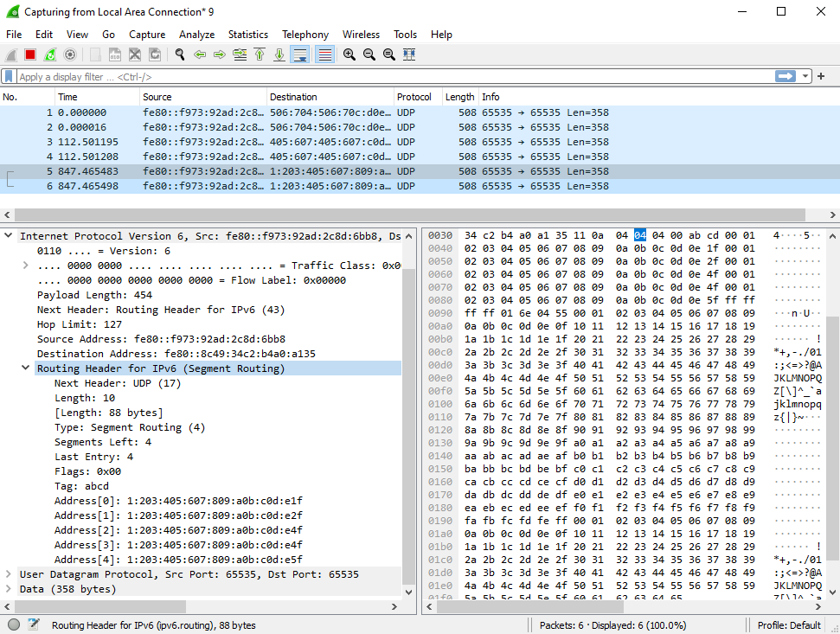The height and width of the screenshot is (634, 840).
Task: Open capture options with the gear icon
Action: 71,54
